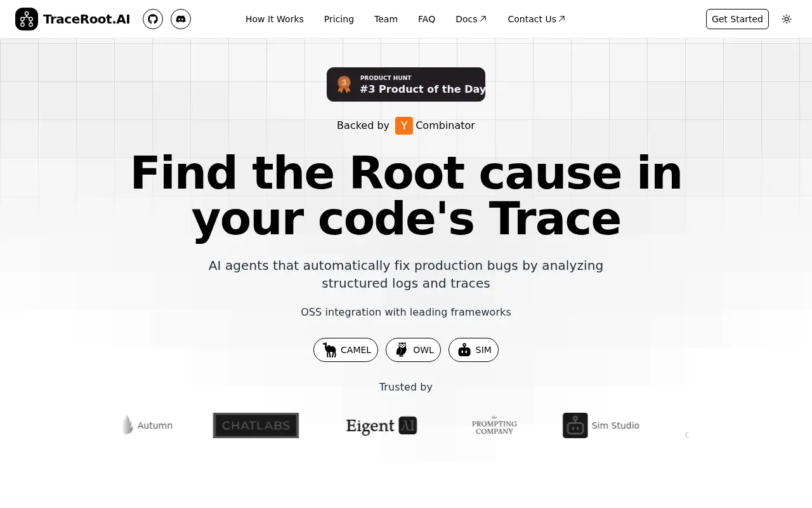Image resolution: width=812 pixels, height=508 pixels.
Task: Join the Discord community via its icon
Action: [181, 19]
